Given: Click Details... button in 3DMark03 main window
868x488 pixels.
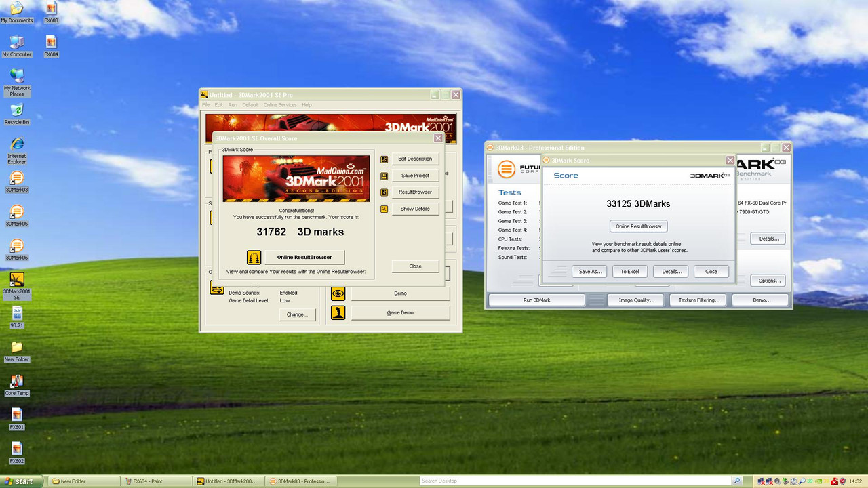Looking at the screenshot, I should tap(768, 239).
